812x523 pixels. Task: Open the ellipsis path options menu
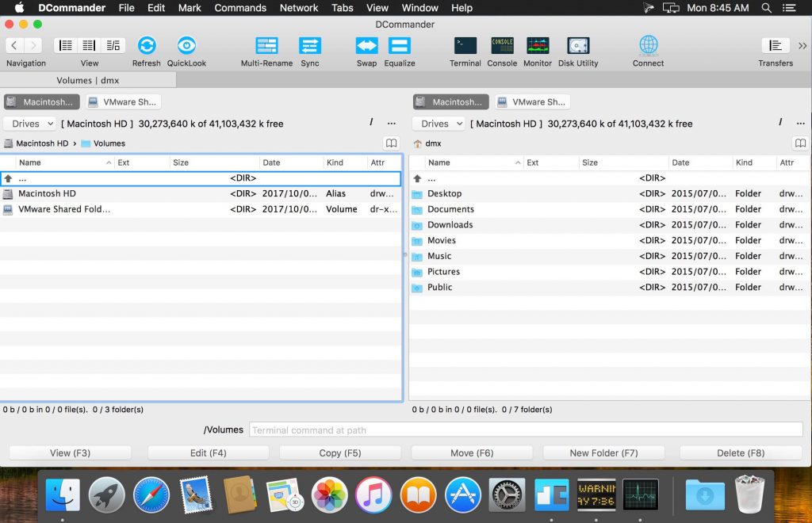[x=393, y=123]
